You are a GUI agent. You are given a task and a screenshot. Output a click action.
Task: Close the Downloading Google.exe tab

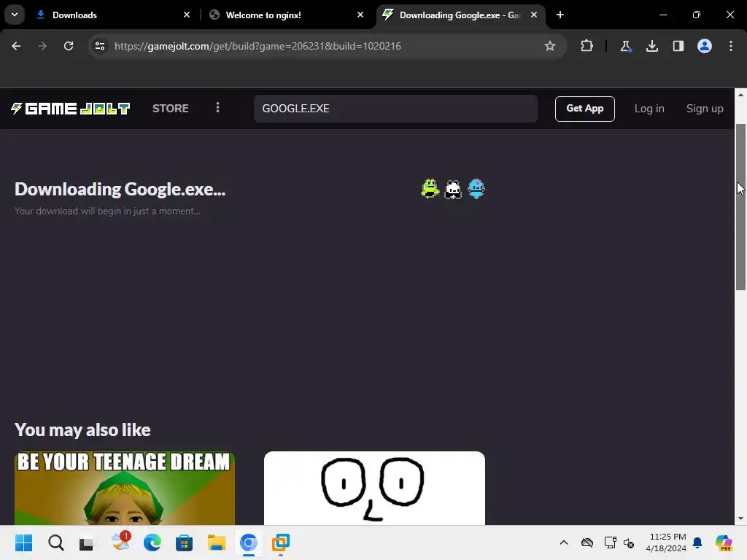click(534, 15)
